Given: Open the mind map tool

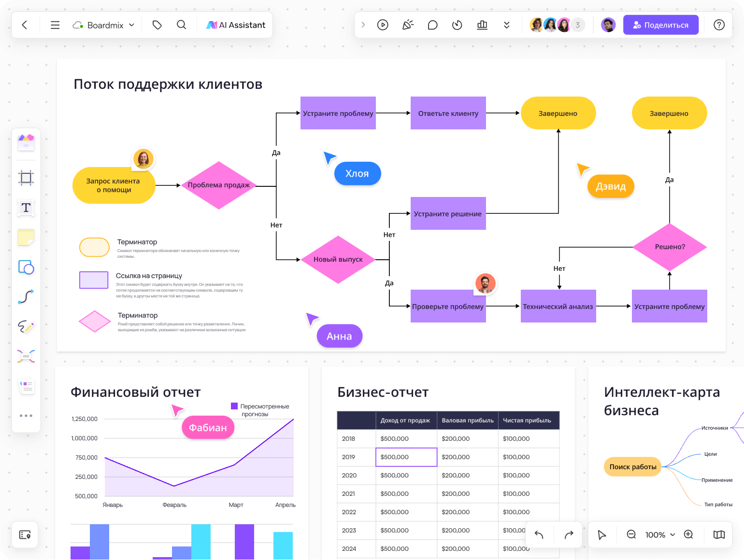Looking at the screenshot, I should click(x=26, y=356).
